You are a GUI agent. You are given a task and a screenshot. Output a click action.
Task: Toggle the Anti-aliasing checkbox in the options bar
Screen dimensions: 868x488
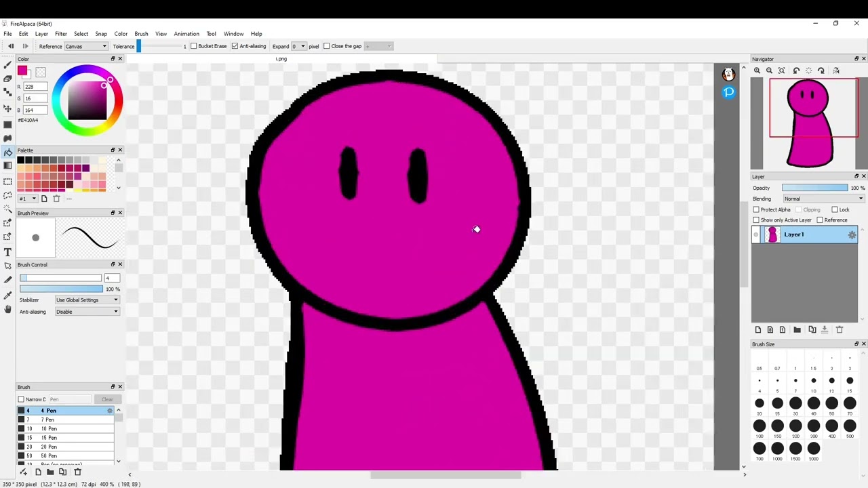pos(235,46)
